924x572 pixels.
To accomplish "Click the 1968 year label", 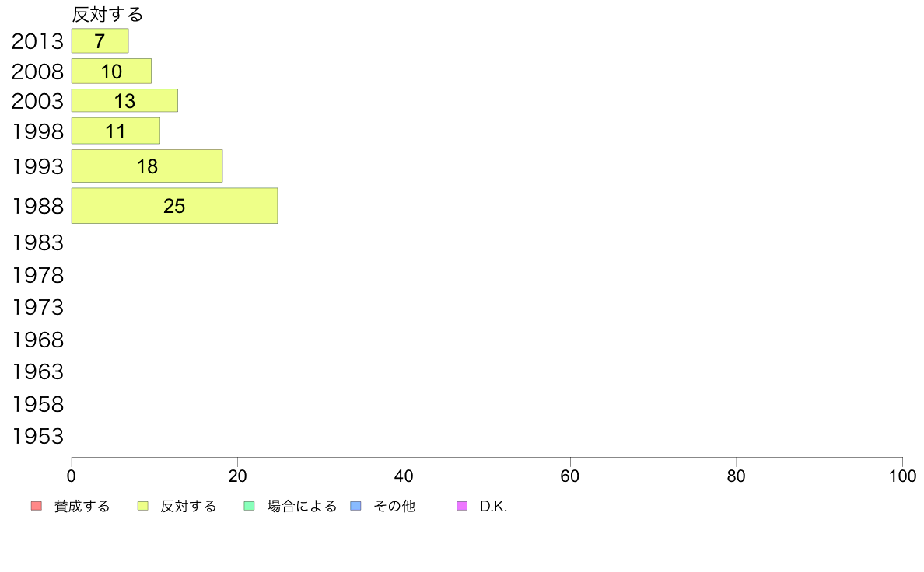I will [37, 340].
